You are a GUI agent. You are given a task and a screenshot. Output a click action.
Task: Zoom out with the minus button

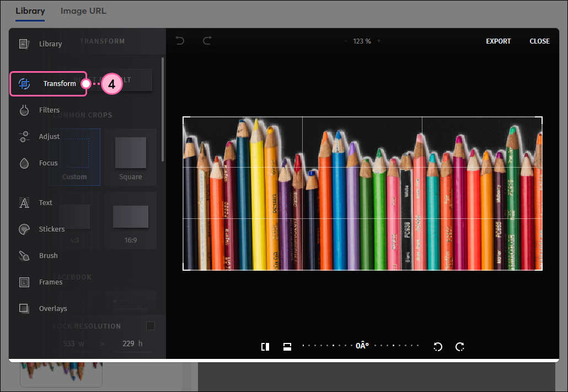pyautogui.click(x=346, y=41)
